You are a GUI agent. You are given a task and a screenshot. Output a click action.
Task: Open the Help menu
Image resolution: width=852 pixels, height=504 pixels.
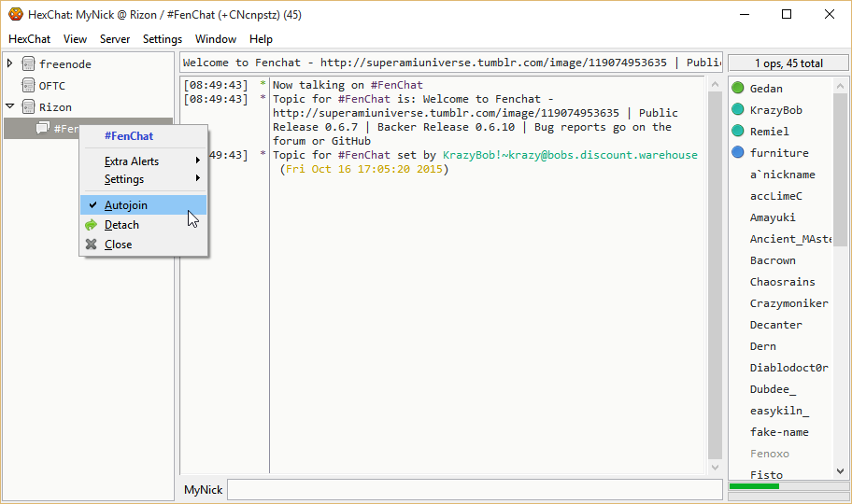tap(261, 39)
